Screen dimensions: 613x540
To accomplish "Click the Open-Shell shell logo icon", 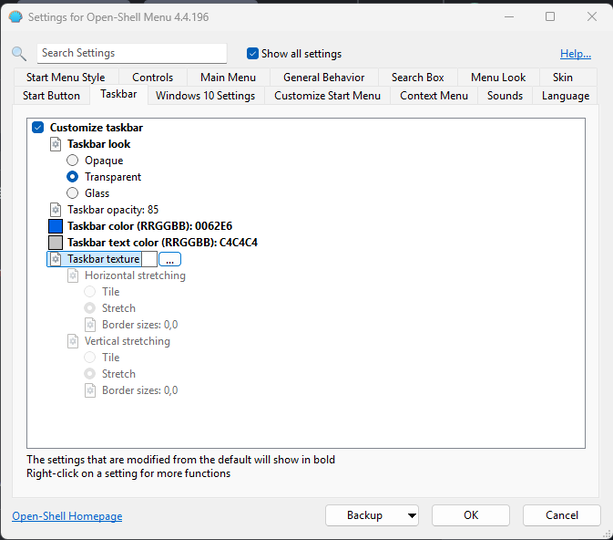I will click(16, 17).
